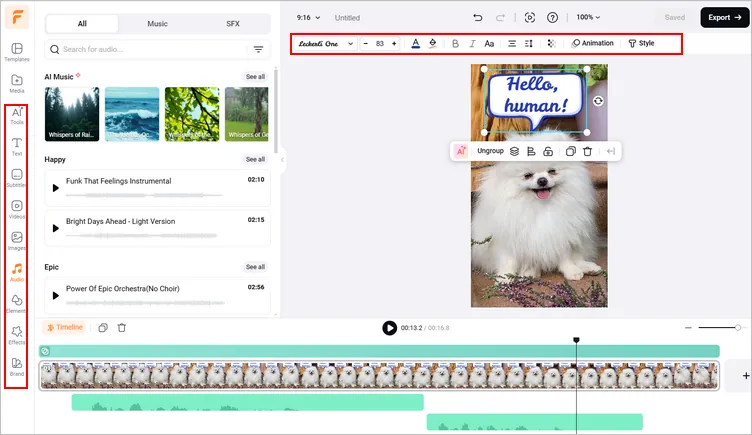Adjust the timeline zoom slider
This screenshot has height=435, width=752.
[x=738, y=328]
